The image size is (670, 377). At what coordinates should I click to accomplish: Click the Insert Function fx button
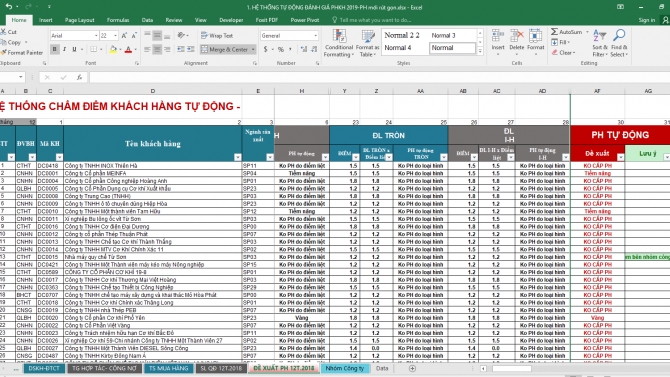tap(79, 77)
